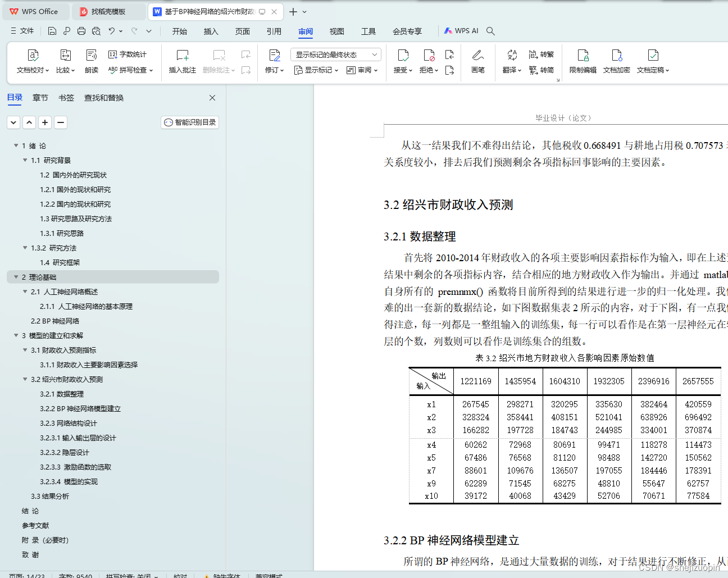The image size is (728, 578).
Task: Collapse the 2 理论基础 node
Action: click(16, 277)
